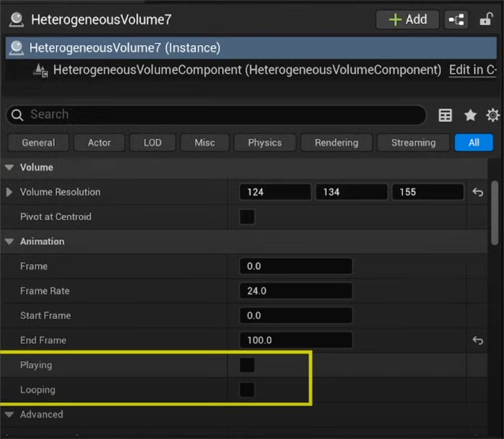Image resolution: width=504 pixels, height=439 pixels.
Task: Click the Frame Rate label
Action: point(45,291)
